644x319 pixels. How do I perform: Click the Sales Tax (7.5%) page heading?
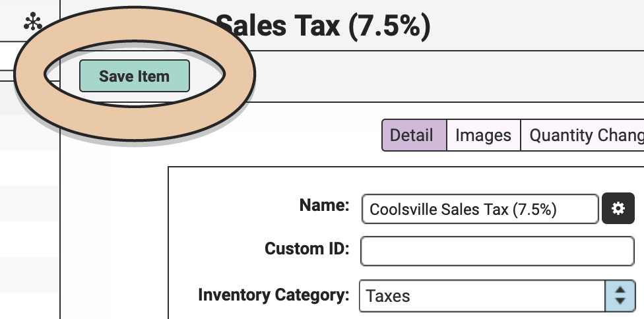pyautogui.click(x=323, y=26)
